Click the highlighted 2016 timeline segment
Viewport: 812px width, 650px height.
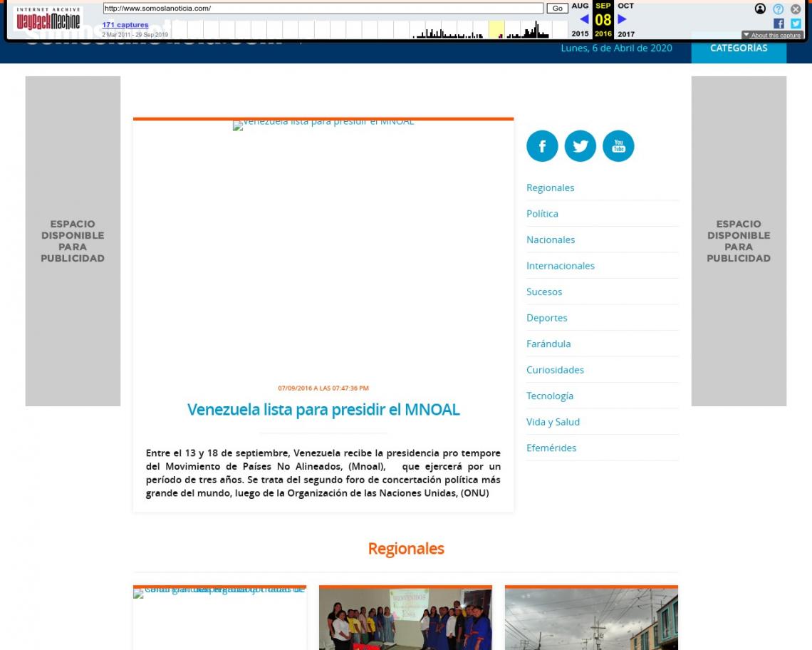[x=496, y=29]
